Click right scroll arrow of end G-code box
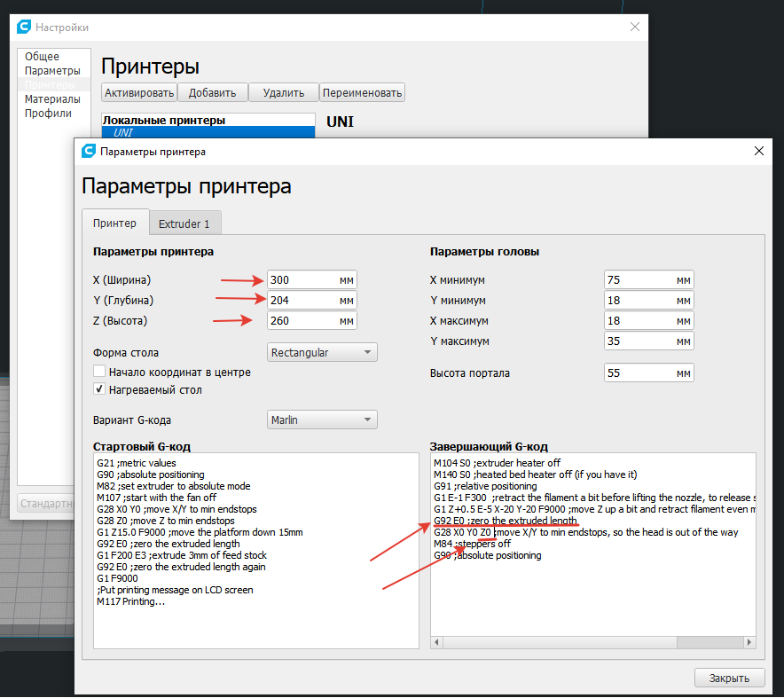Screen dimensions: 784x698 click(749, 642)
